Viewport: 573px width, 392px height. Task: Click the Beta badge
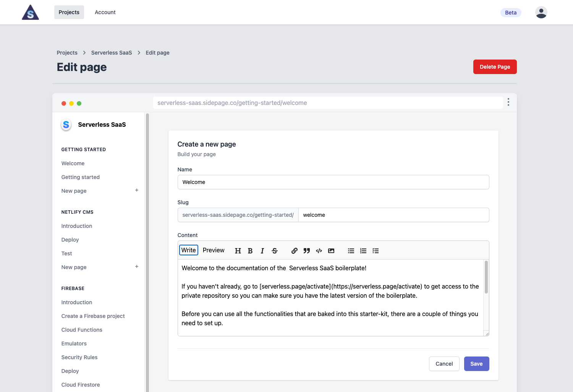click(511, 13)
